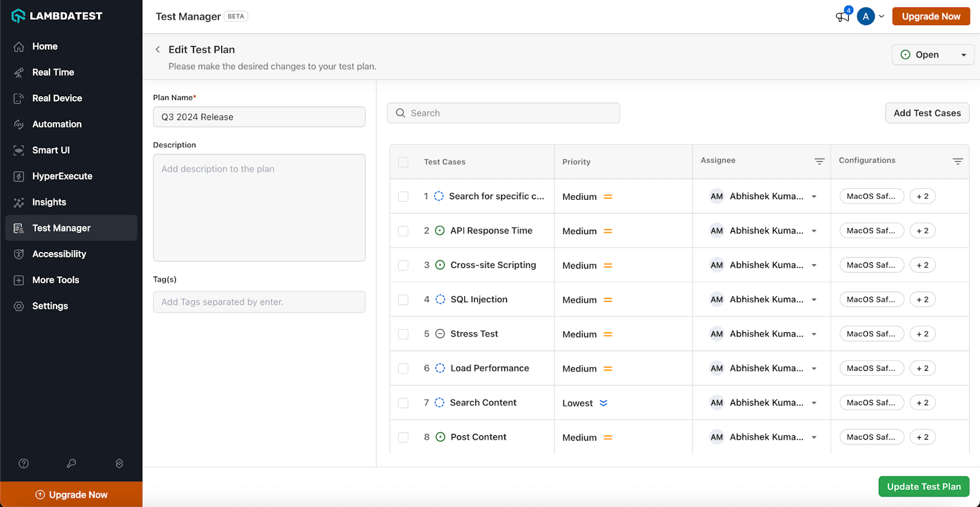Screen dimensions: 980x507
Task: Click the announcements megaphone icon
Action: (x=843, y=17)
